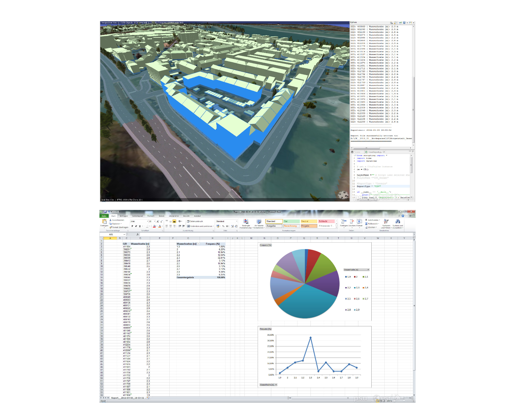Apply the Neutral cell style
This screenshot has width=515, height=420.
click(309, 221)
